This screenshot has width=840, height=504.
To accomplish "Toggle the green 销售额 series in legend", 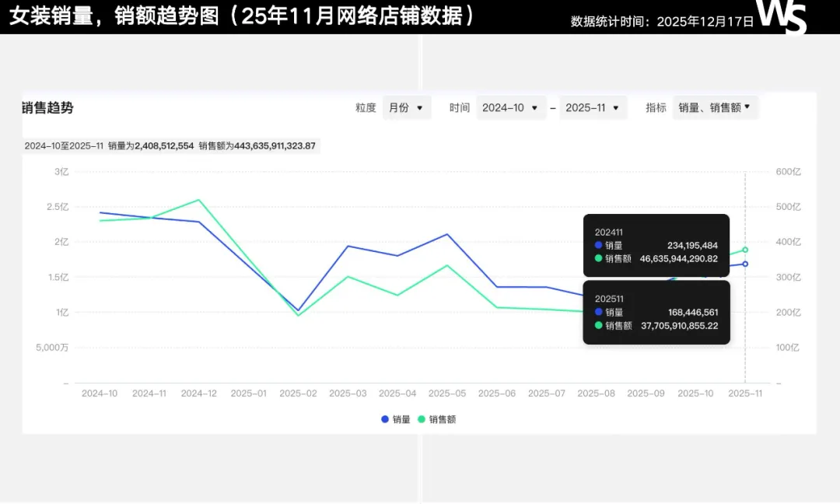I will 437,419.
